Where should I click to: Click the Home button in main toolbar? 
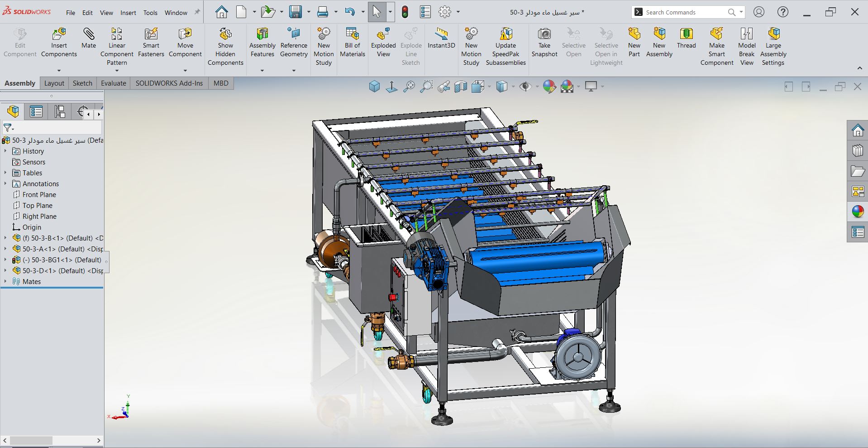tap(221, 12)
